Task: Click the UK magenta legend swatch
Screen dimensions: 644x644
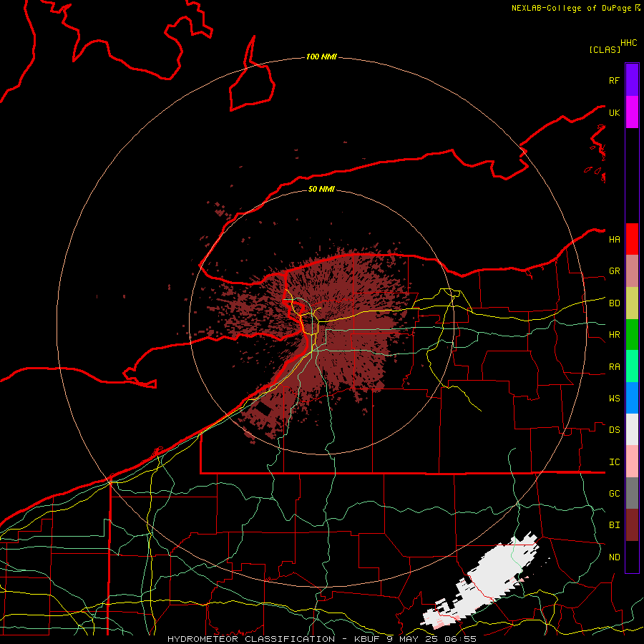Action: tap(632, 112)
